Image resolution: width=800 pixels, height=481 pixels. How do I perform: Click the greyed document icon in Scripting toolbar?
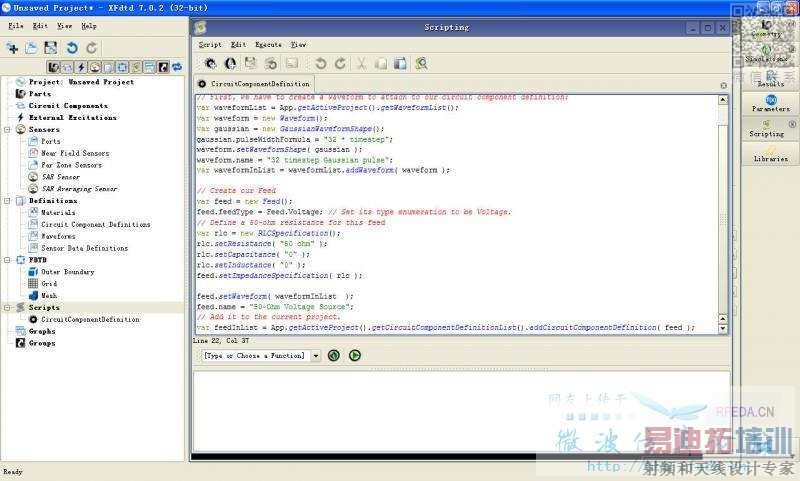[291, 64]
